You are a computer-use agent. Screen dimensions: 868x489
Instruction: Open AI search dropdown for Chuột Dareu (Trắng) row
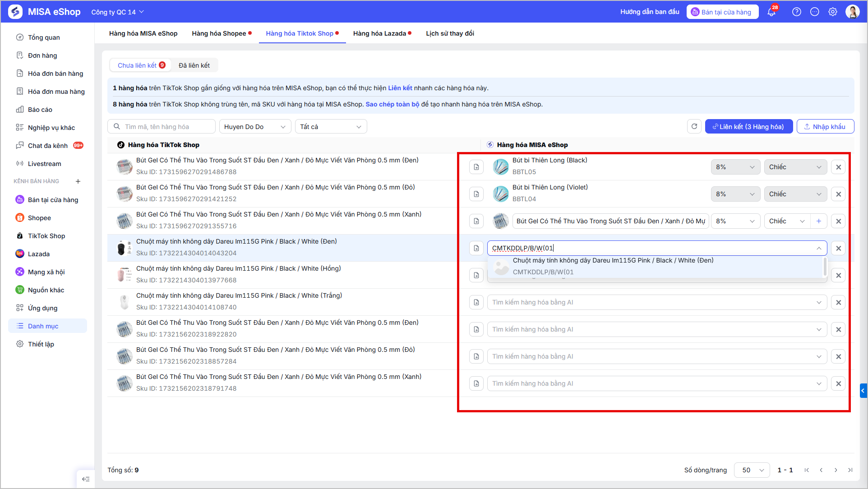(657, 303)
